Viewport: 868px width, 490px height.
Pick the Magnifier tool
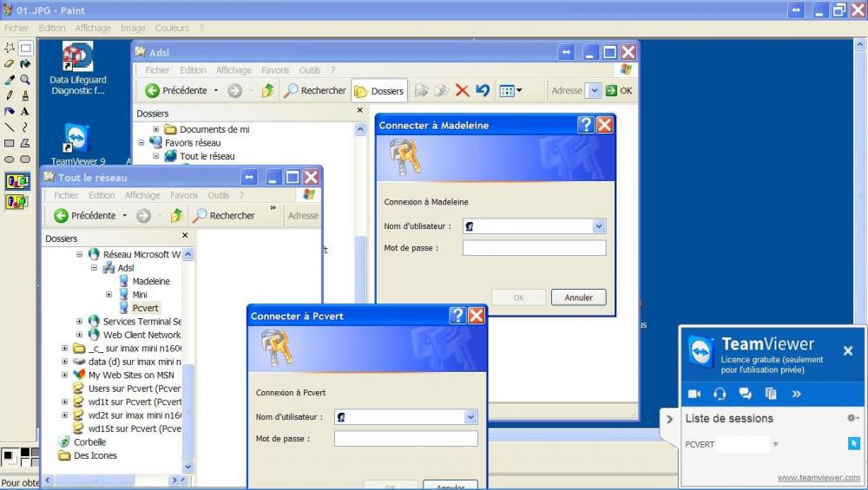[25, 80]
